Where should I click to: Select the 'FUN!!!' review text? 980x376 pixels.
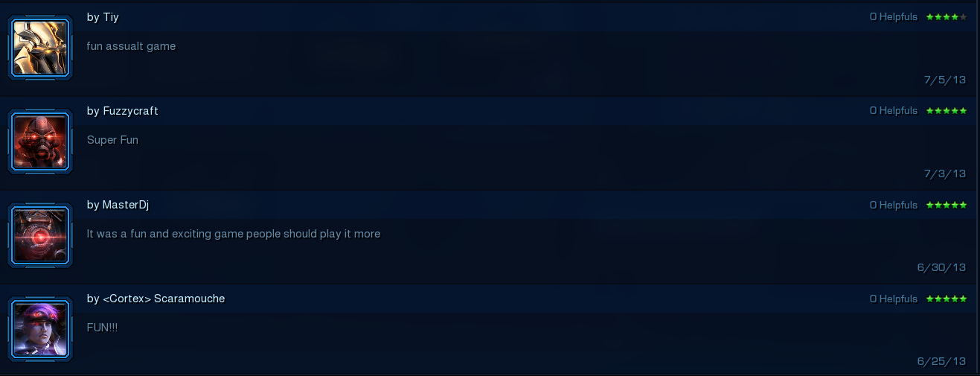click(102, 328)
